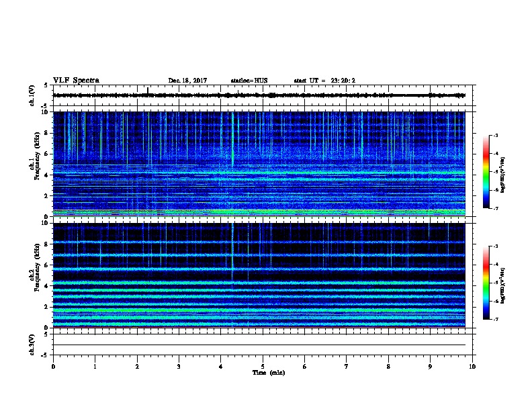Click time axis tick label '2'
Viewport: 532px width, 411px height.
137,367
